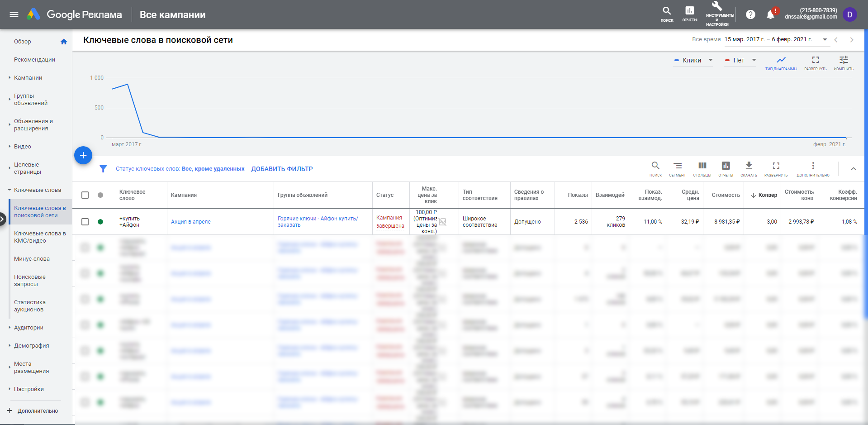Open the date range dropdown arrow

coord(825,40)
